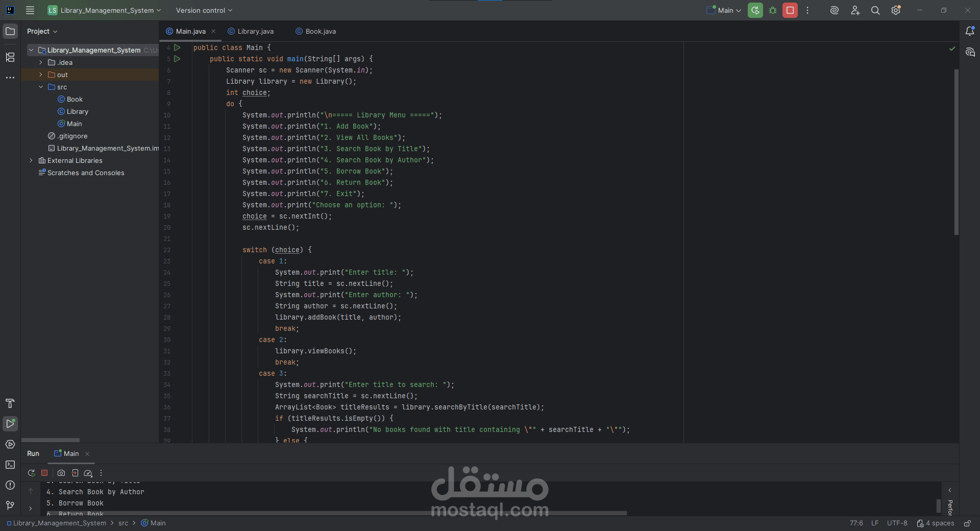The width and height of the screenshot is (980, 531).
Task: Change LF line separator setting
Action: tap(875, 523)
